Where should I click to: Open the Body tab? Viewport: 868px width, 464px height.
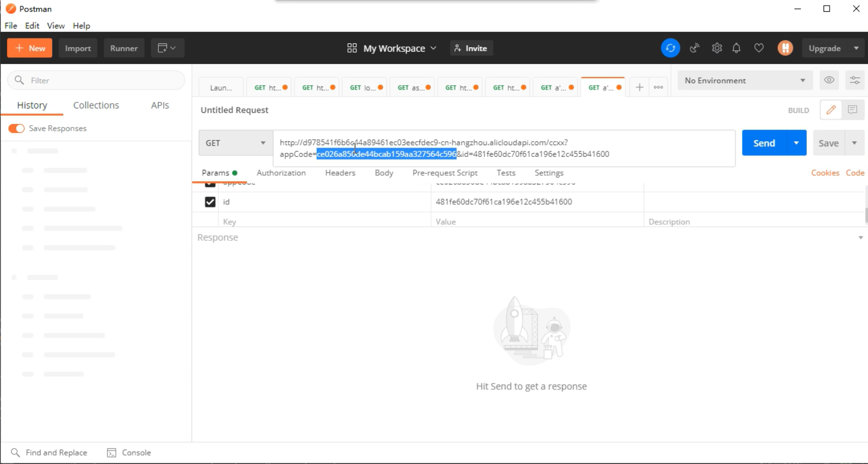tap(384, 173)
